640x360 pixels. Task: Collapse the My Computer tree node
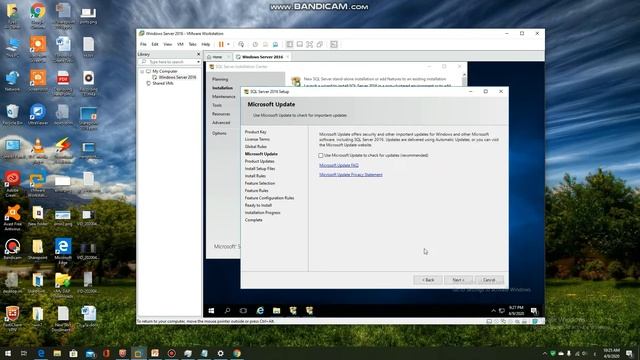[142, 71]
